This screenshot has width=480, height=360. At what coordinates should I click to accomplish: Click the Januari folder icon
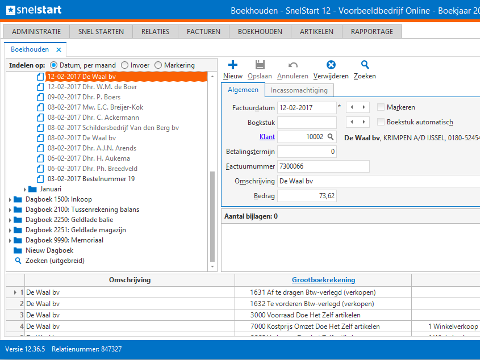[32, 189]
